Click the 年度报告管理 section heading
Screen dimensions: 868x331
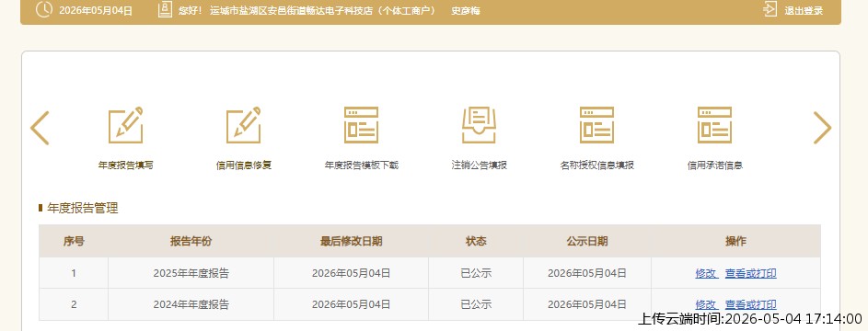(83, 209)
